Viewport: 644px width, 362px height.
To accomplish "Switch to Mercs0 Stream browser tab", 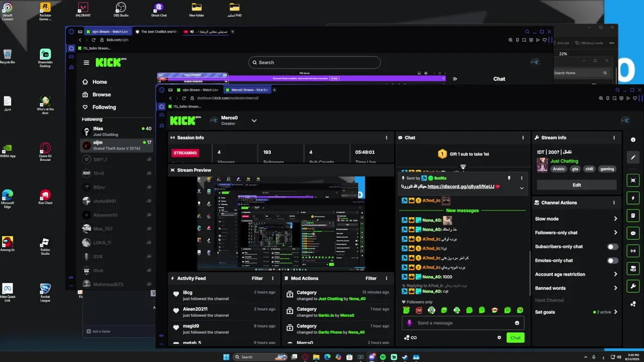I will (x=247, y=90).
